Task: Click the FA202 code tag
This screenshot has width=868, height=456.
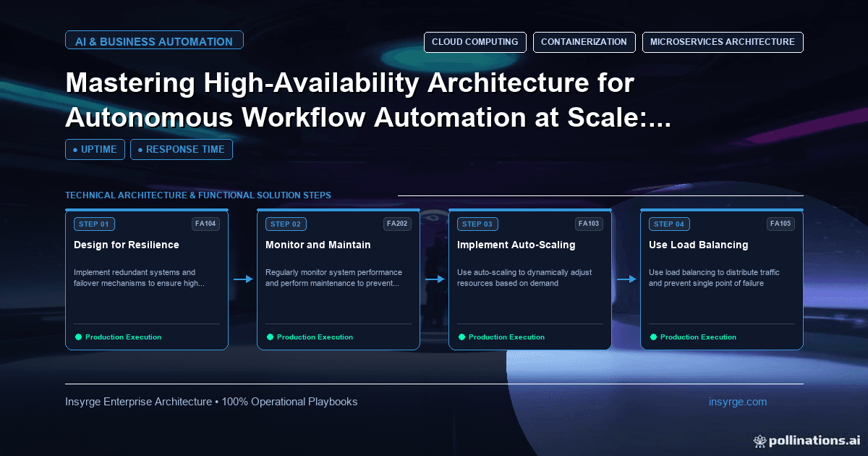Action: tap(397, 224)
